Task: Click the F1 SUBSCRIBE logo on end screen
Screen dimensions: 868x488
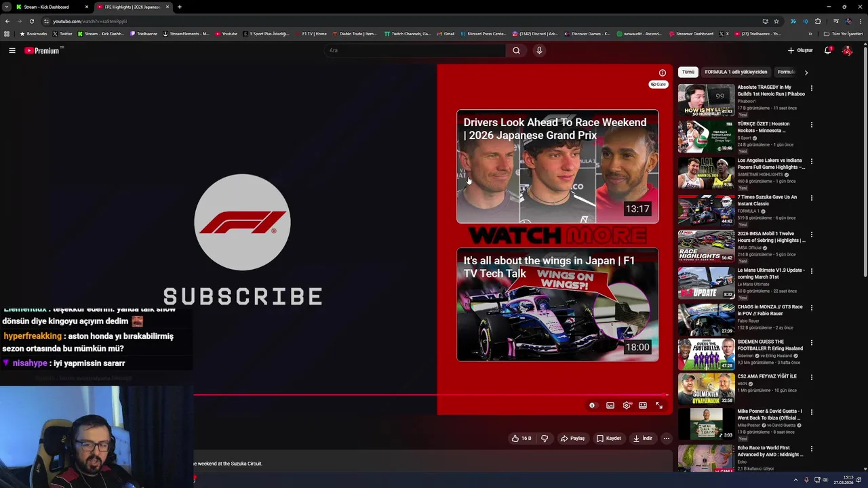Action: (242, 222)
